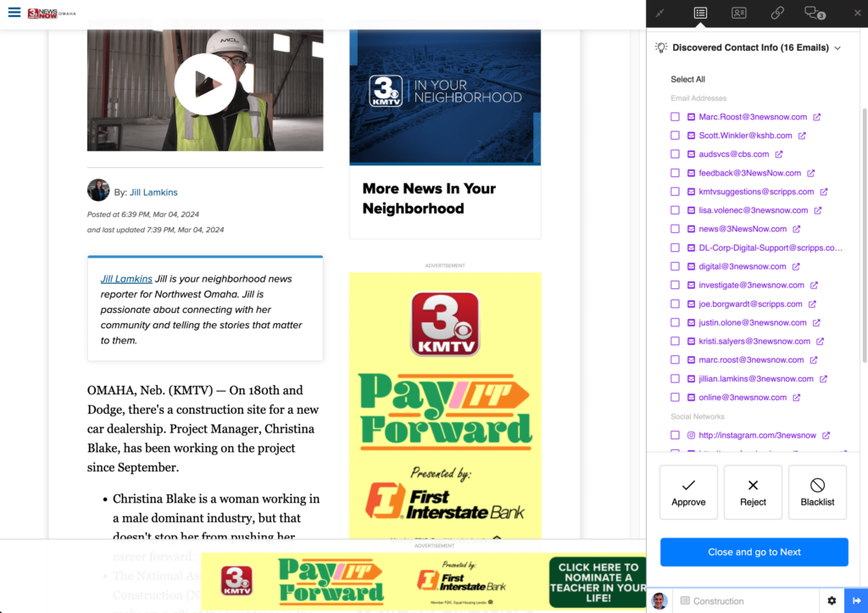This screenshot has height=613, width=868.
Task: Open external link for audsvcs@cbs.com
Action: pos(779,154)
